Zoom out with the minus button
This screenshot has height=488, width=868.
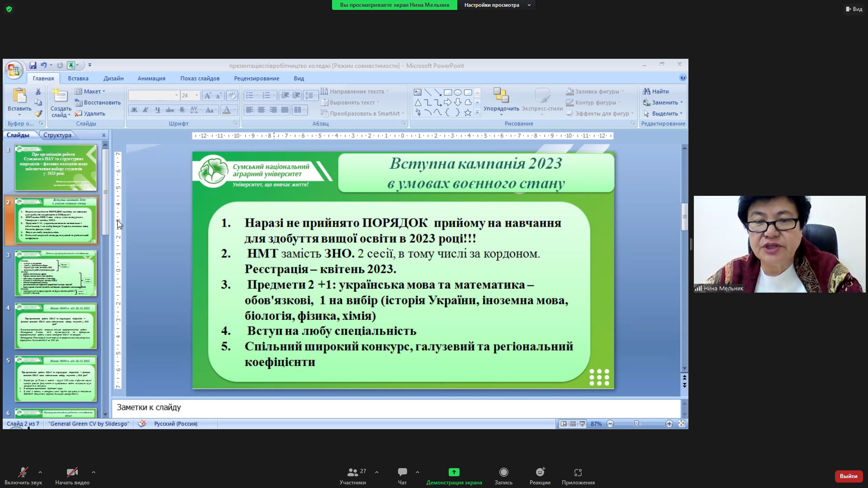tap(610, 424)
